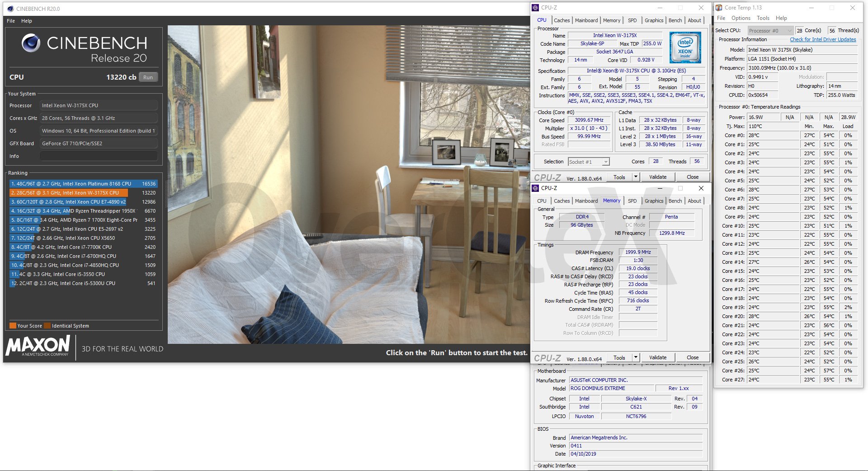Click the Processor field in Your System
Image resolution: width=868 pixels, height=471 pixels.
[99, 105]
